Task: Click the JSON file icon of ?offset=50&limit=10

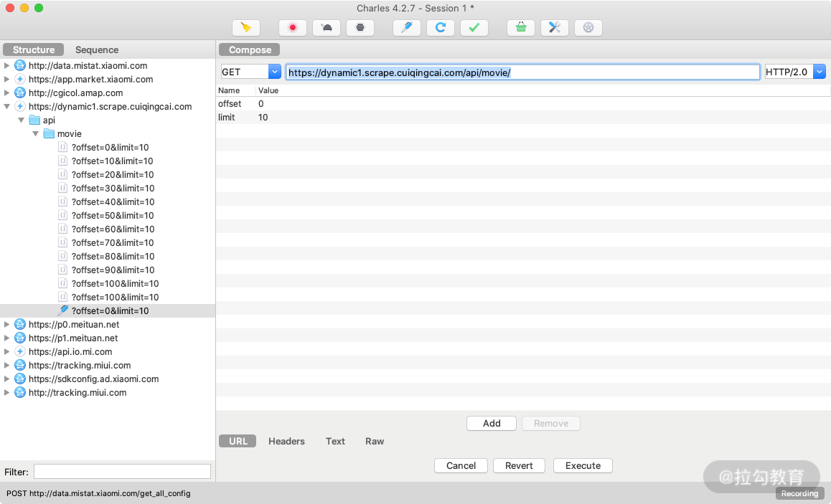Action: (62, 216)
